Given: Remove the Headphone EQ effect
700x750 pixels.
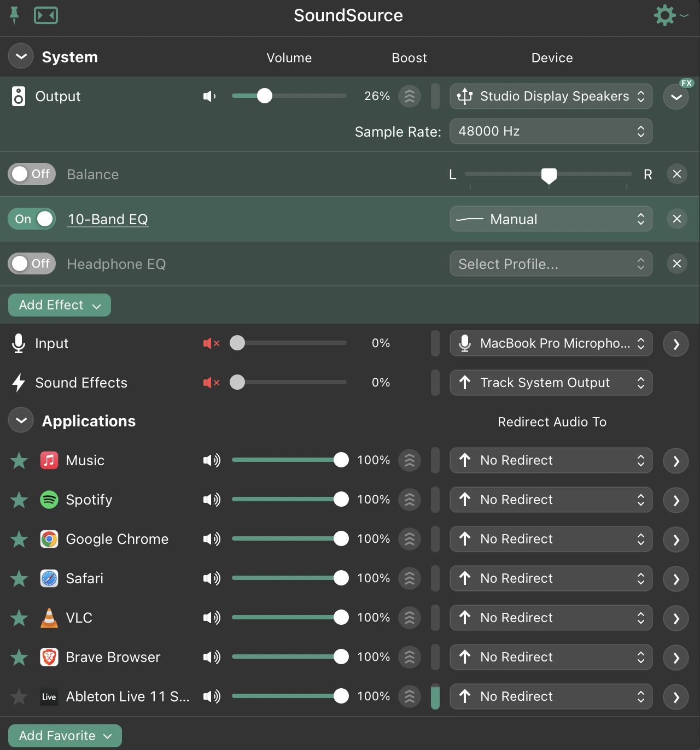Looking at the screenshot, I should tap(677, 263).
